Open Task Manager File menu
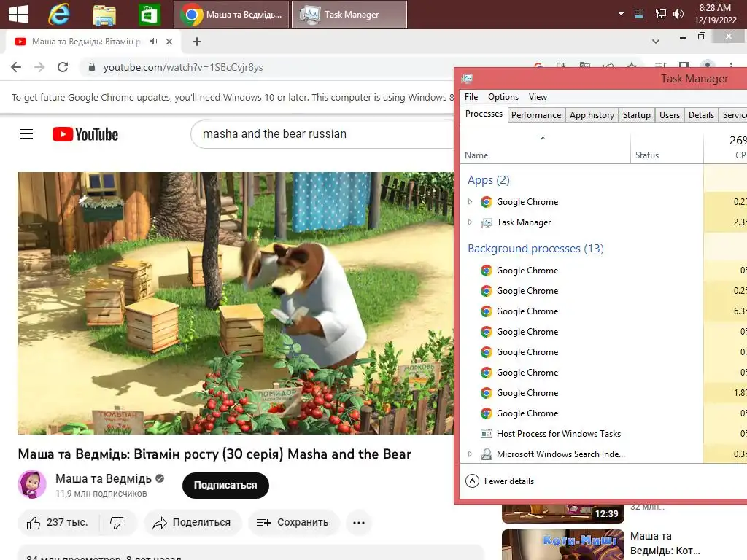The height and width of the screenshot is (560, 747). (471, 97)
